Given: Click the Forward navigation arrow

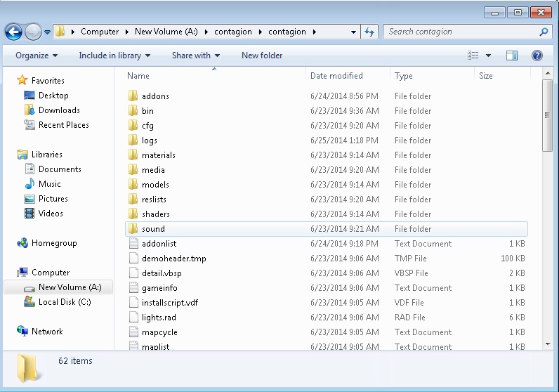Looking at the screenshot, I should pyautogui.click(x=33, y=32).
